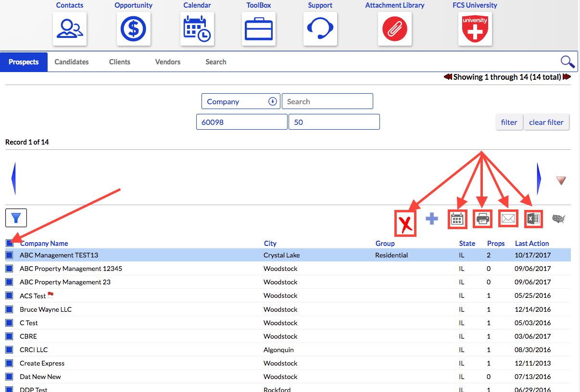Open the Contacts icon

pyautogui.click(x=70, y=29)
